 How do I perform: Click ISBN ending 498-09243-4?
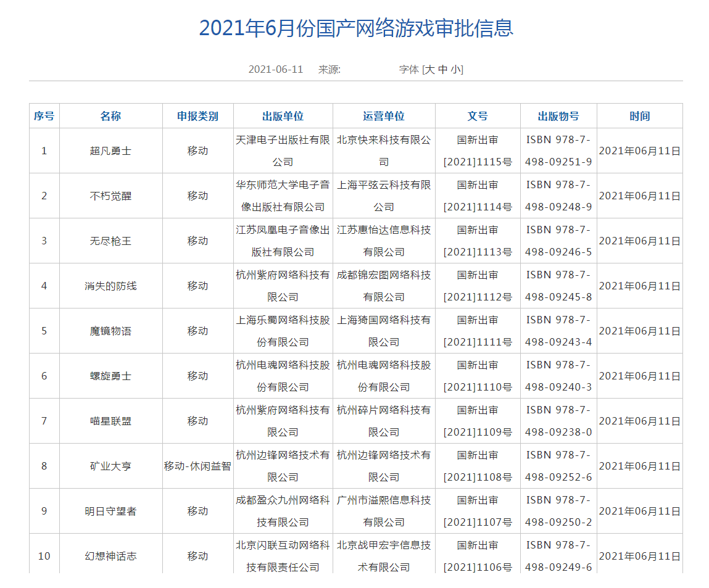coord(558,342)
